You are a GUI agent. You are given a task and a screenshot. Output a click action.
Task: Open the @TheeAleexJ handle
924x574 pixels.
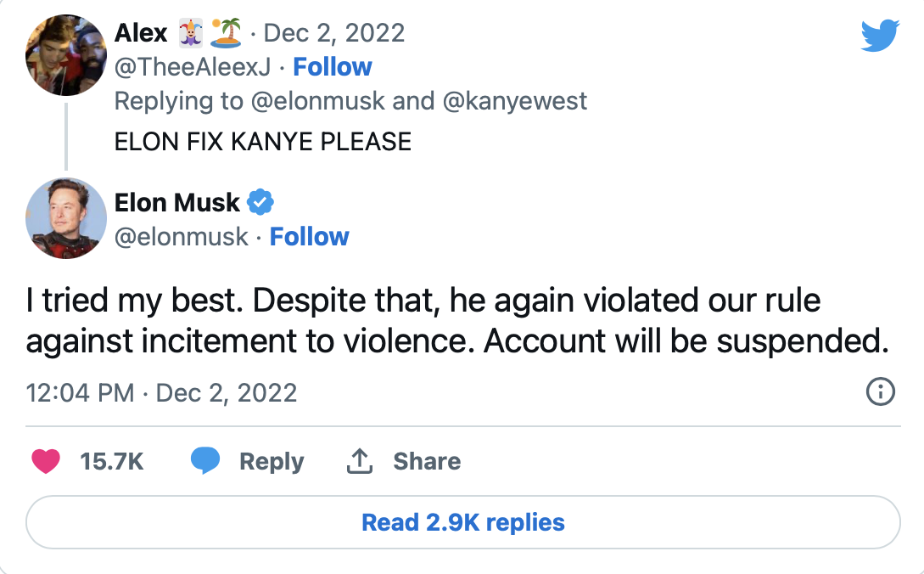[193, 67]
